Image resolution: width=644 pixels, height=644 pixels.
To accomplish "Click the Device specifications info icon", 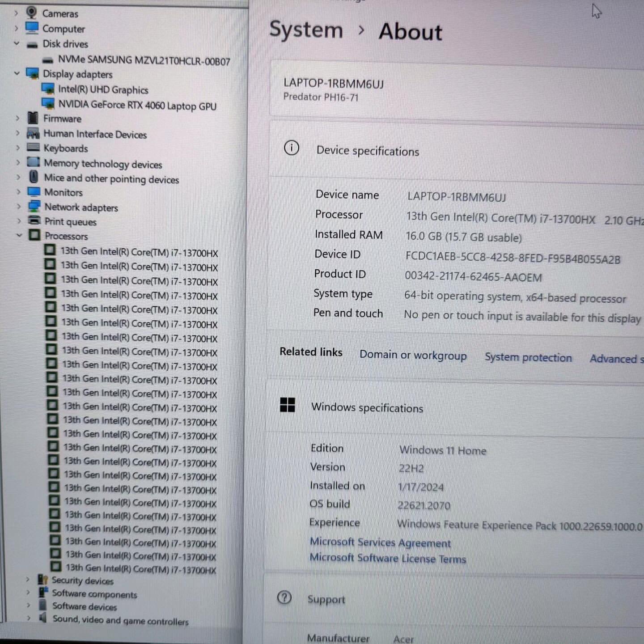I will click(x=292, y=148).
